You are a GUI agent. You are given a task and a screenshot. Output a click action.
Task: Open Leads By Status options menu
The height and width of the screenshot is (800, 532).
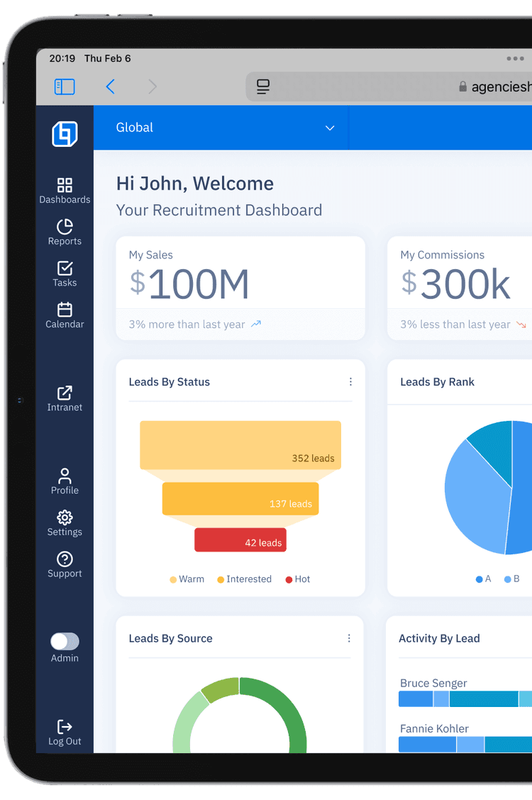(x=350, y=382)
